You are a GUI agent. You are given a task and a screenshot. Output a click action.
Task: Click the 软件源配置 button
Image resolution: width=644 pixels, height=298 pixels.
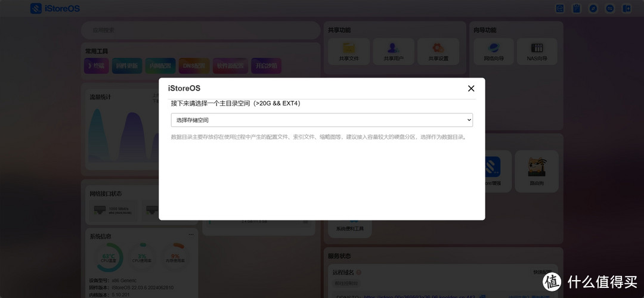coord(230,66)
